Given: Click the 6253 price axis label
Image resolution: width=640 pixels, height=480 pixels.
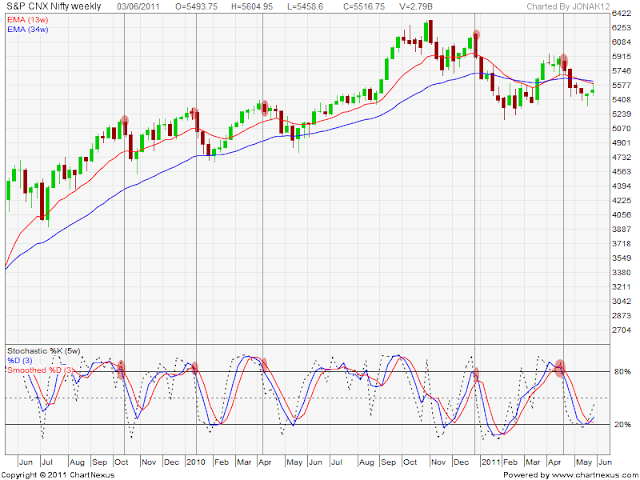Looking at the screenshot, I should (x=622, y=28).
